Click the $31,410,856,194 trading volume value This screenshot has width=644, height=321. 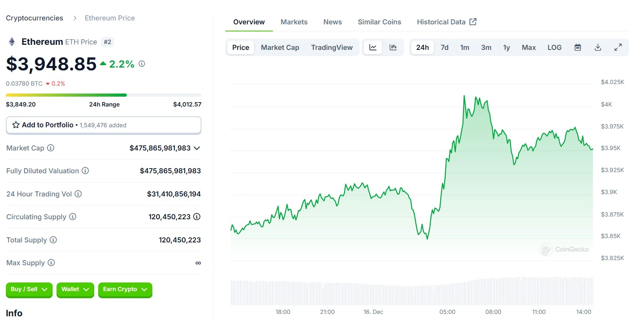tap(174, 194)
